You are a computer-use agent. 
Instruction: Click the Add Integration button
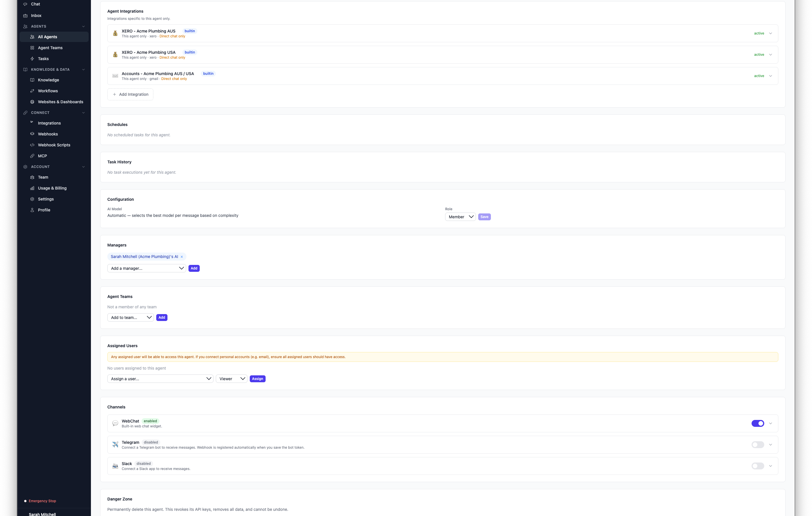pyautogui.click(x=130, y=94)
